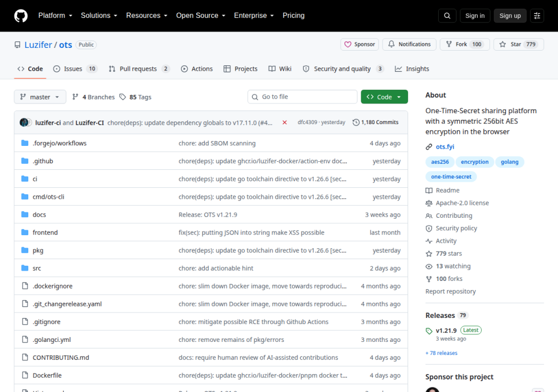The width and height of the screenshot is (558, 392).
Task: Open the + 78 releases link
Action: (x=441, y=353)
